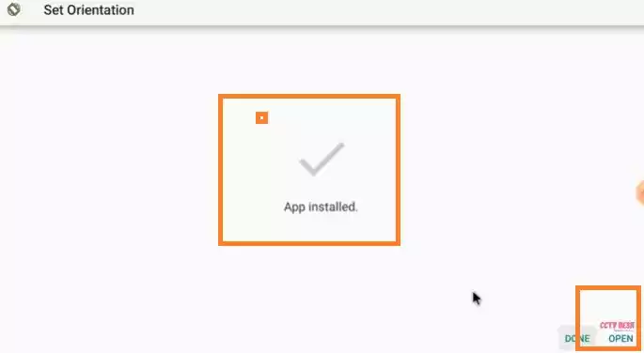Screen dimensions: 644x353
Task: Click the small orange square marker
Action: [261, 117]
